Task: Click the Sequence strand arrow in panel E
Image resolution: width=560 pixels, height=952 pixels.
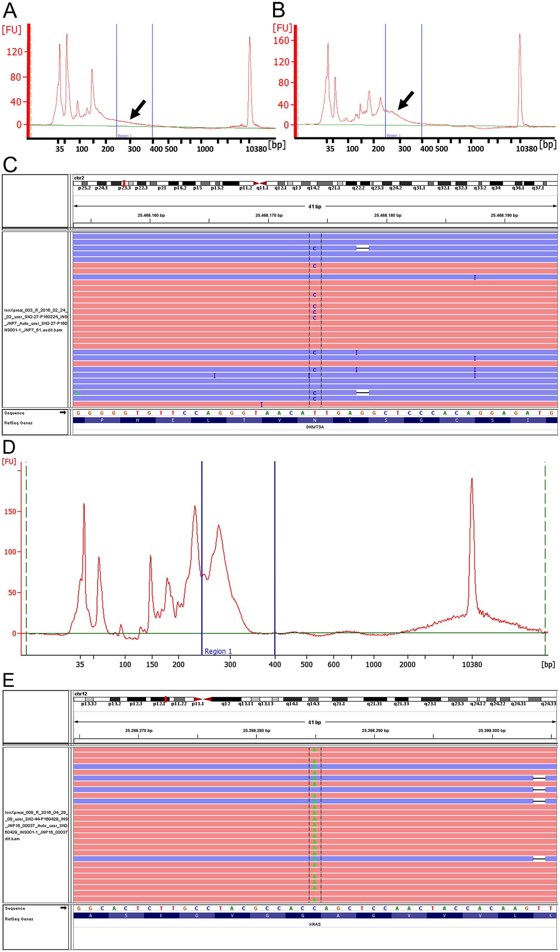Action: tap(63, 908)
